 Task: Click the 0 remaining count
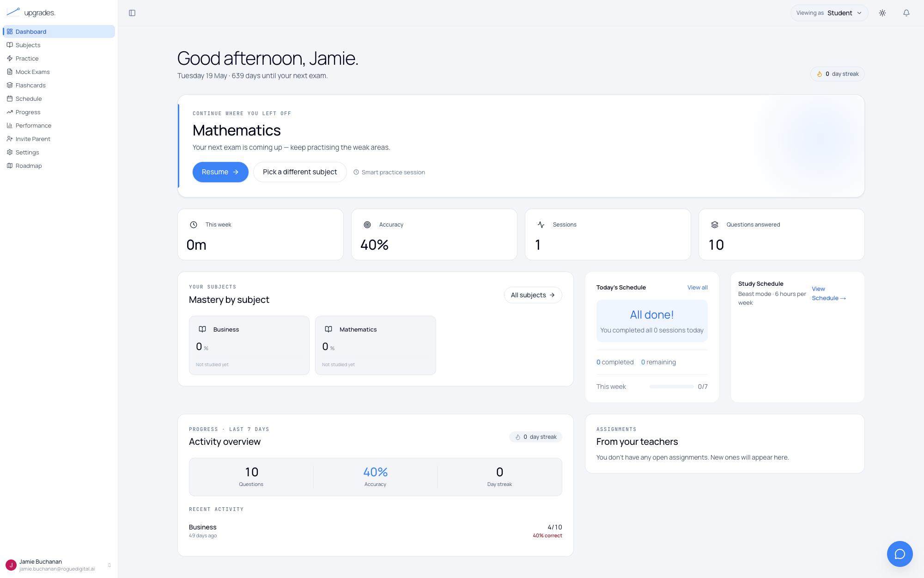click(658, 362)
